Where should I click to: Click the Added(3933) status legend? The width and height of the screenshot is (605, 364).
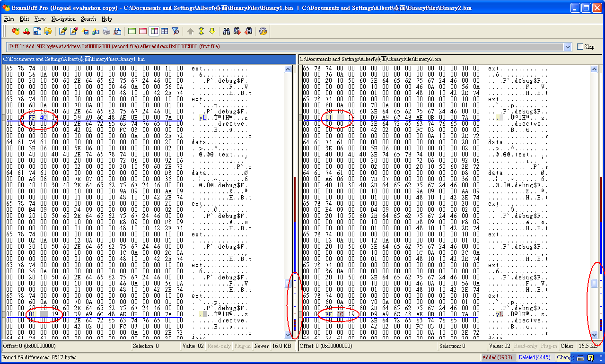coord(499,357)
